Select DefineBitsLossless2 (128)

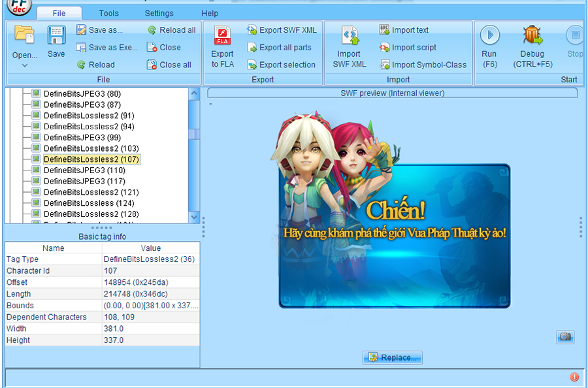pos(91,214)
